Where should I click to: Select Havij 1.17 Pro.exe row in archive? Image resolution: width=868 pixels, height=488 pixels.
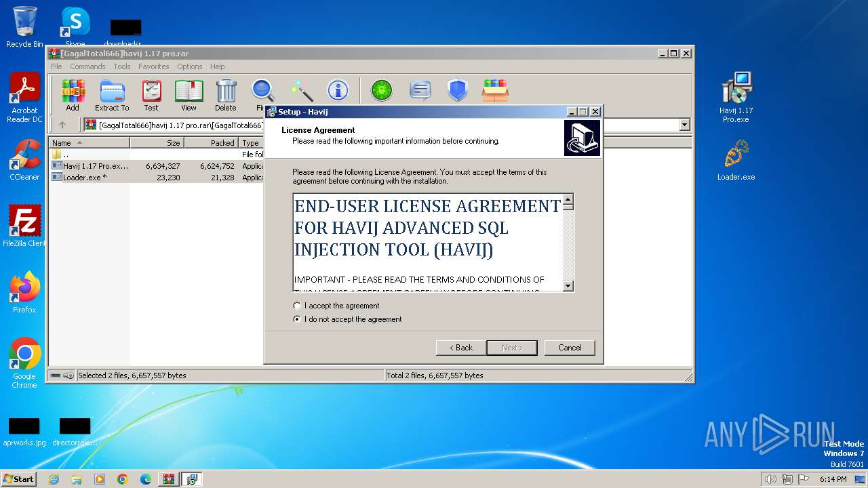[x=157, y=166]
